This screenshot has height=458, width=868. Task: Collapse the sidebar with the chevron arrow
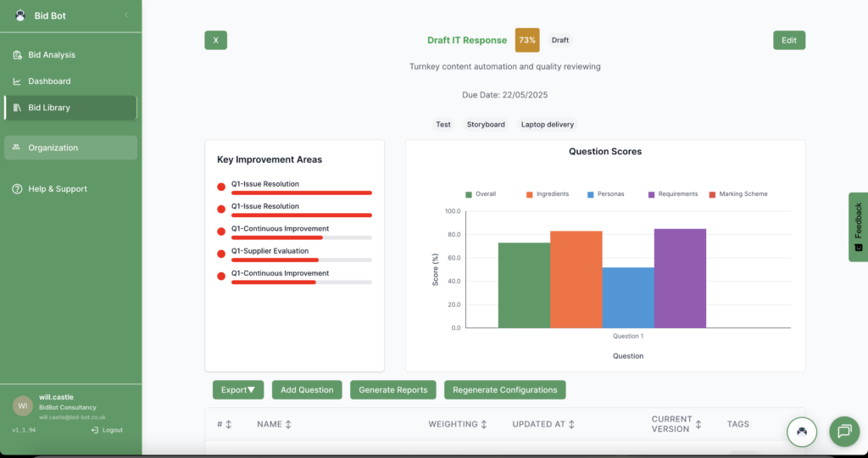(126, 15)
